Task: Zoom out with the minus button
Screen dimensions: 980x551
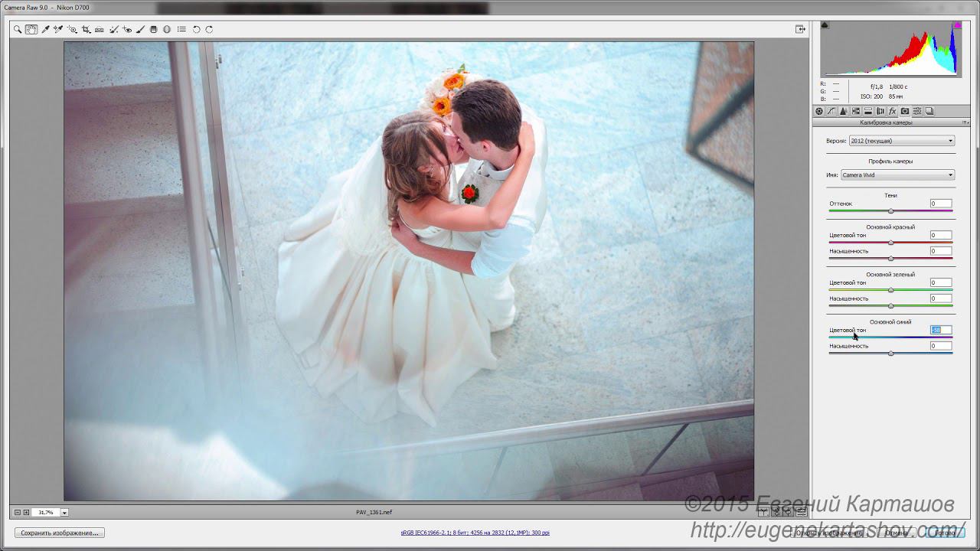Action: click(18, 512)
